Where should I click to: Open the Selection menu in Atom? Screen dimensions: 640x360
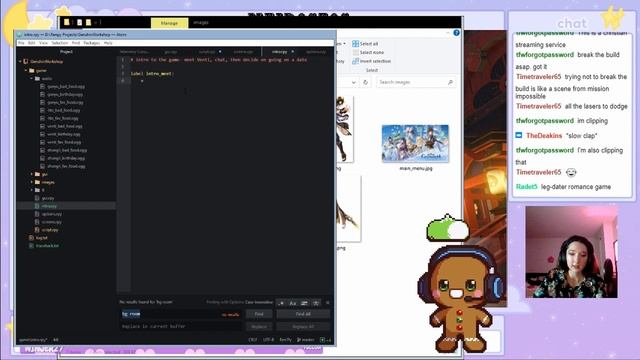pyautogui.click(x=60, y=43)
